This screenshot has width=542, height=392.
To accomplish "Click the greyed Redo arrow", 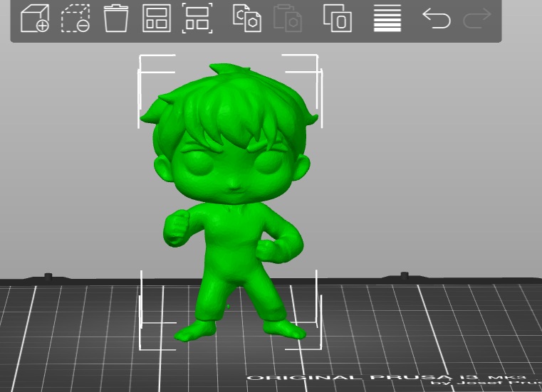I will (x=477, y=18).
